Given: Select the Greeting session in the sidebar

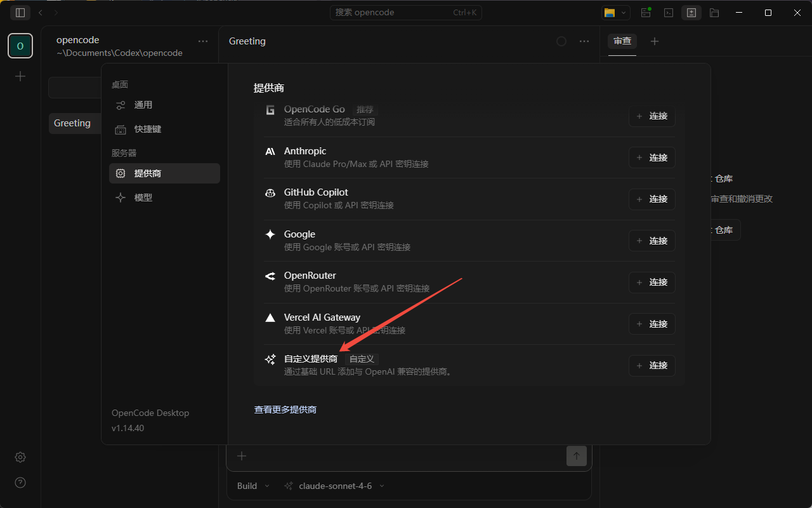Looking at the screenshot, I should point(75,123).
